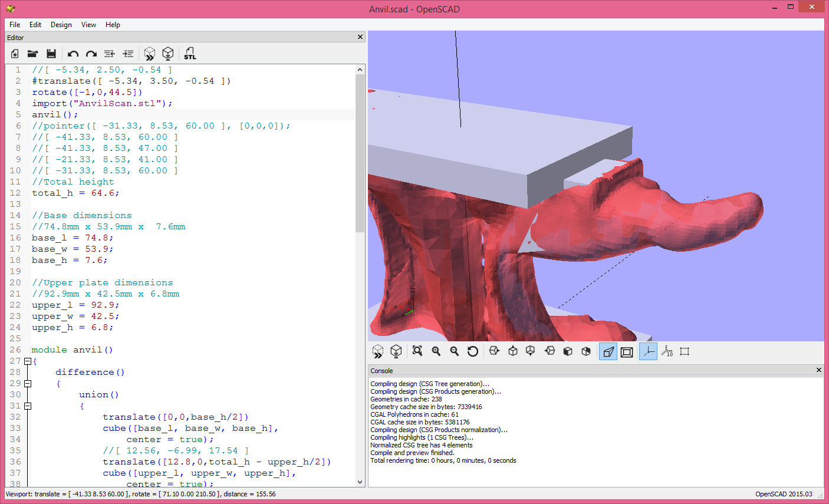Switch to right side view
Image resolution: width=829 pixels, height=504 pixels.
point(494,351)
